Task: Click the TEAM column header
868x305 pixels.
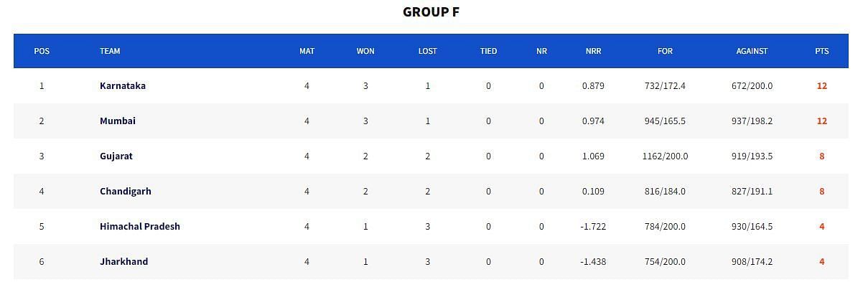Action: [x=110, y=51]
